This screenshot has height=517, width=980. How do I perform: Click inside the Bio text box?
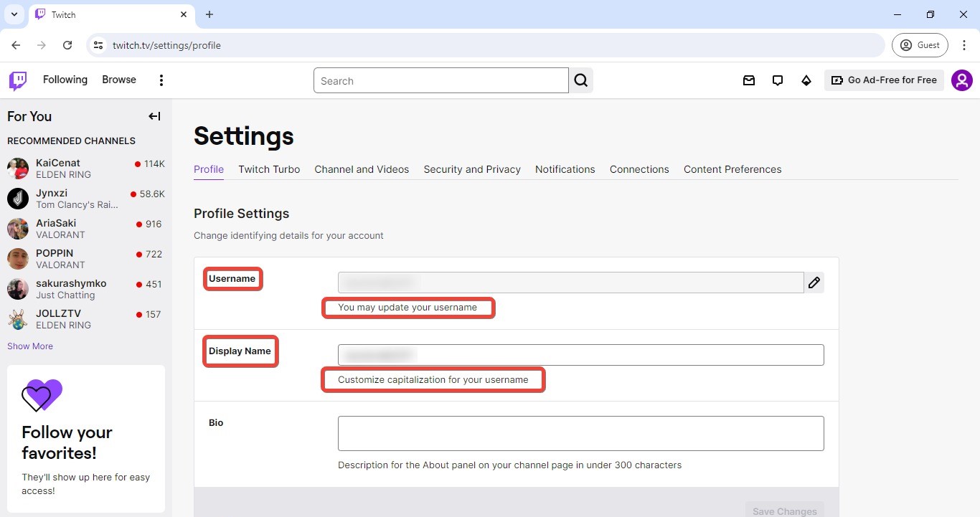click(x=580, y=433)
